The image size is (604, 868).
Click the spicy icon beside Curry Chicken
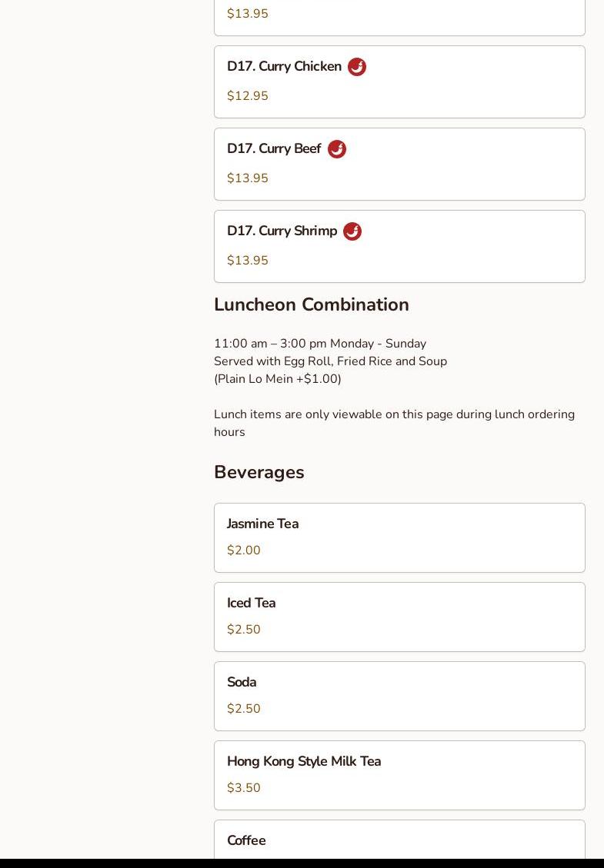click(x=356, y=67)
